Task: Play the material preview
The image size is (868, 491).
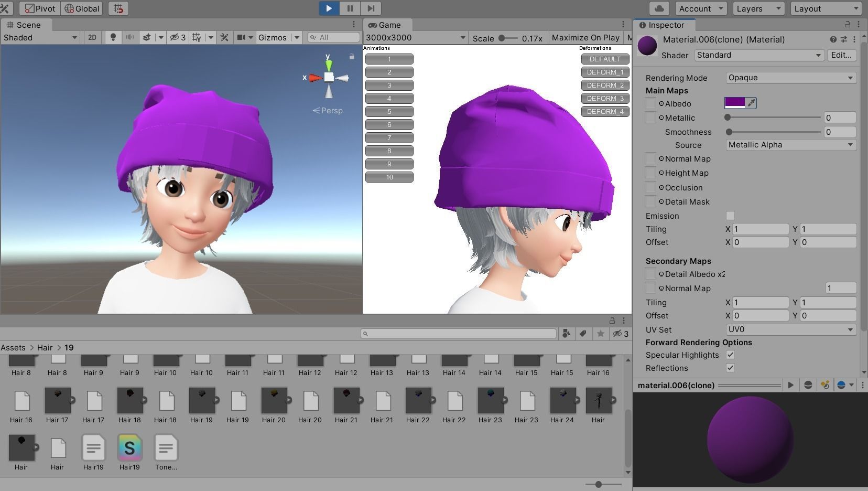Action: pos(790,385)
